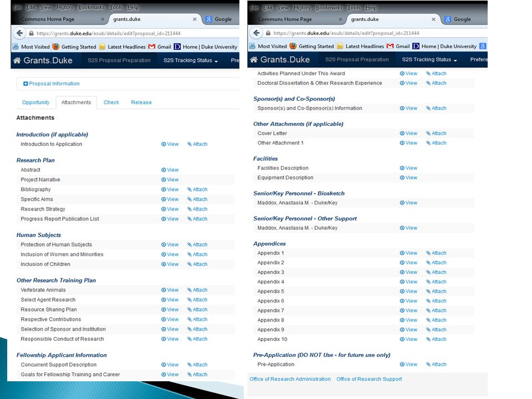The height and width of the screenshot is (399, 532).
Task: Attach file to Bibliography
Action: pyautogui.click(x=197, y=190)
